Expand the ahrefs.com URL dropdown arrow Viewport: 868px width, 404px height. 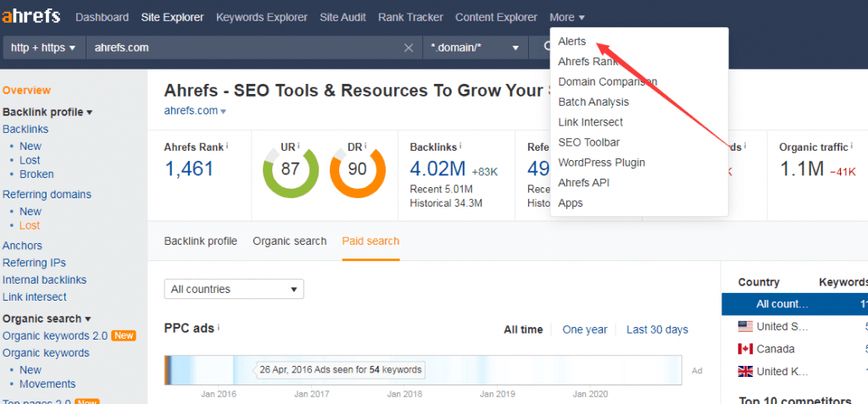(x=223, y=111)
